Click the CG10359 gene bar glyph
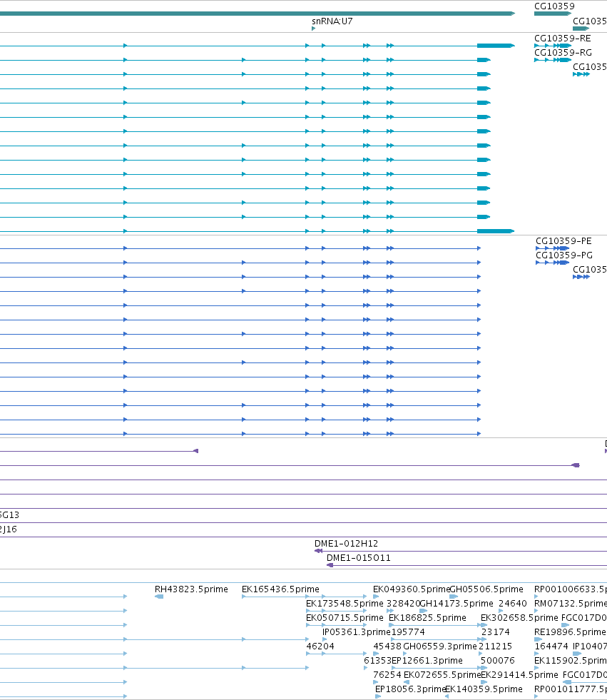 point(553,14)
